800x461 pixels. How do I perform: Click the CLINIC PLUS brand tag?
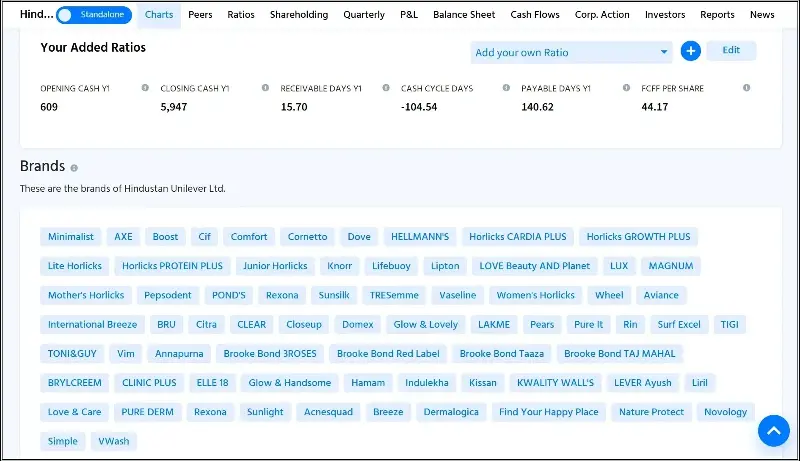click(149, 382)
